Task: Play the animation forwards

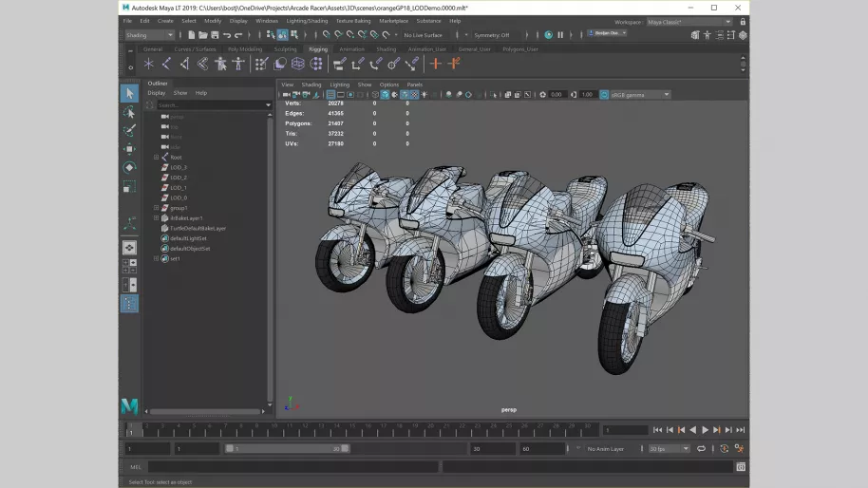Action: point(705,430)
